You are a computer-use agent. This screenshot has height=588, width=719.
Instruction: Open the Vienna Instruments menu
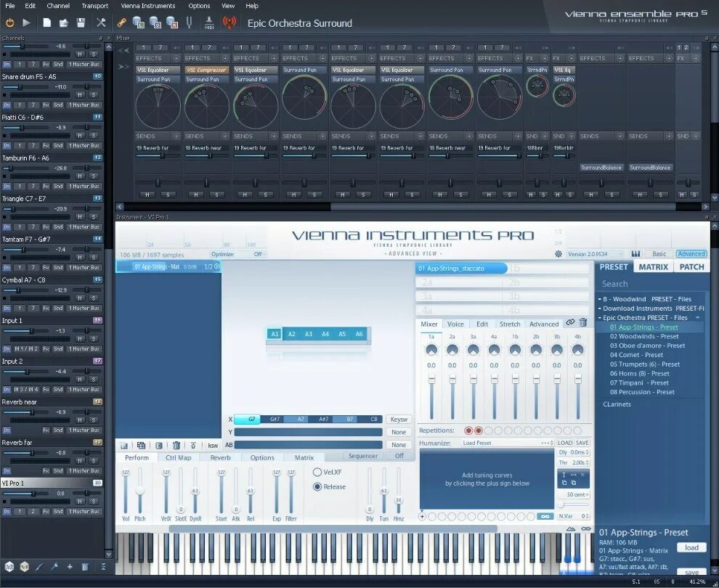point(148,6)
